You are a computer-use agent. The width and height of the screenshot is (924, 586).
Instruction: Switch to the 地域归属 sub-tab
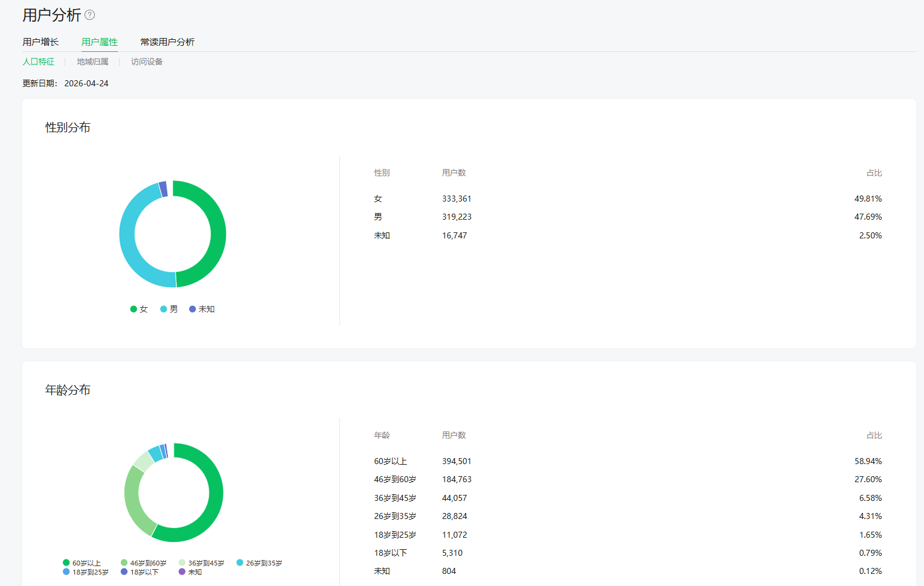click(92, 62)
